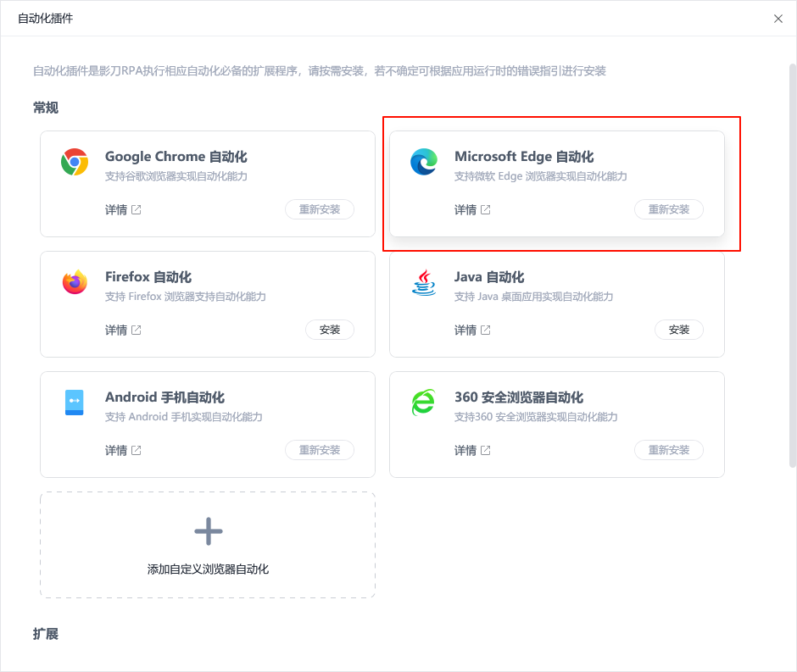This screenshot has width=797, height=672.
Task: Click the 支持微软 Edge 浏览器实现自动化能力 description
Action: click(x=540, y=176)
